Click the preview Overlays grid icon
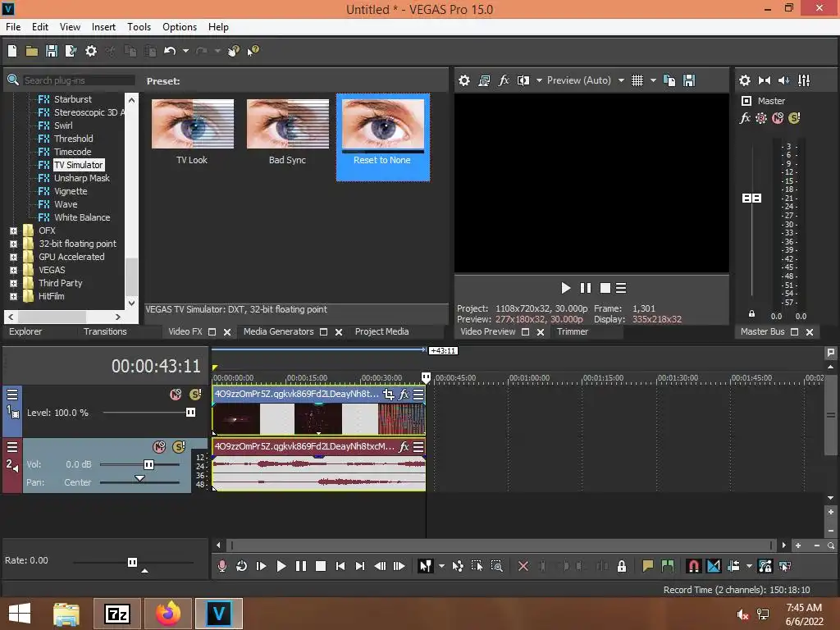This screenshot has width=840, height=630. (x=637, y=80)
